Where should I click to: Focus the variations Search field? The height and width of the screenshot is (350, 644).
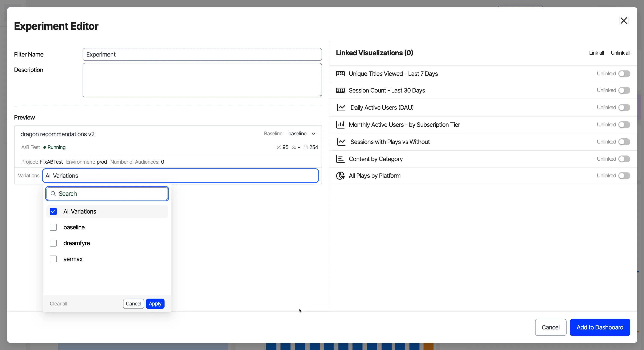click(x=107, y=193)
